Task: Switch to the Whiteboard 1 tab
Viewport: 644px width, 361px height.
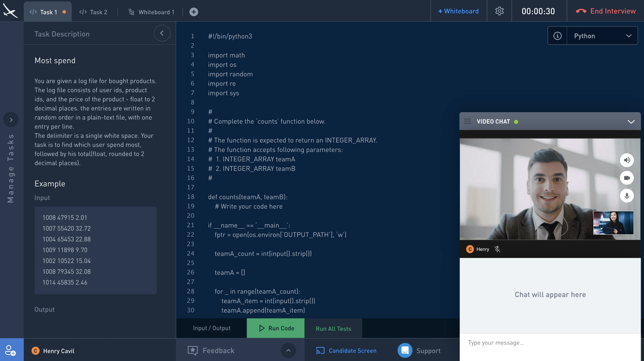Action: click(151, 12)
